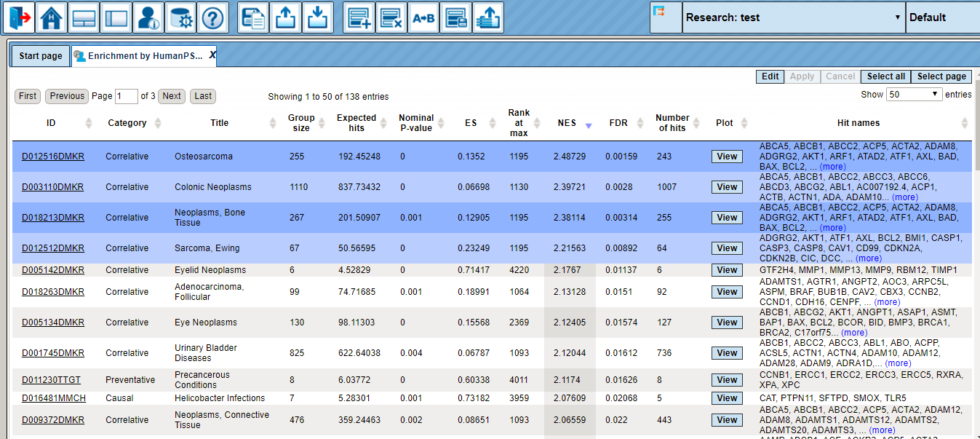Close the Enrichment by HumanPS tab
980x439 pixels.
coord(212,55)
